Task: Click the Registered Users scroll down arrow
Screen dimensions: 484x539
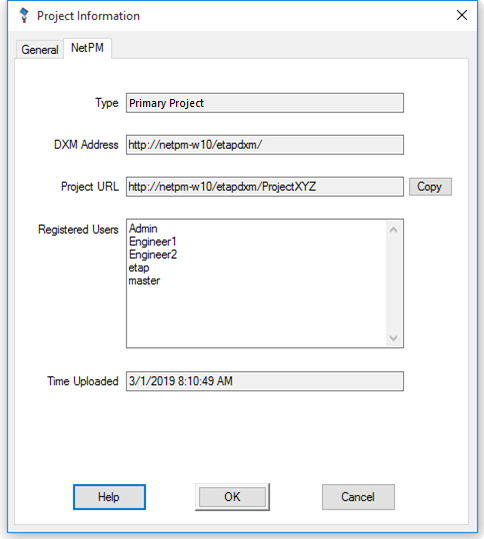Action: [x=394, y=338]
